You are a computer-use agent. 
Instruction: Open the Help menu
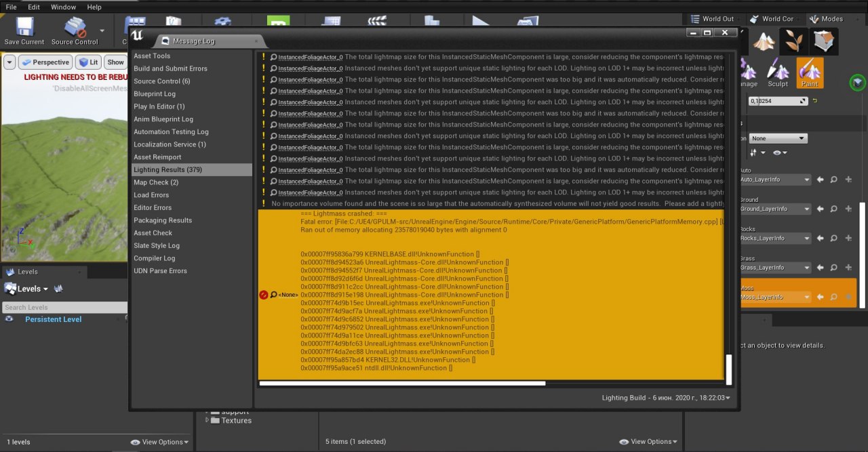pyautogui.click(x=94, y=7)
